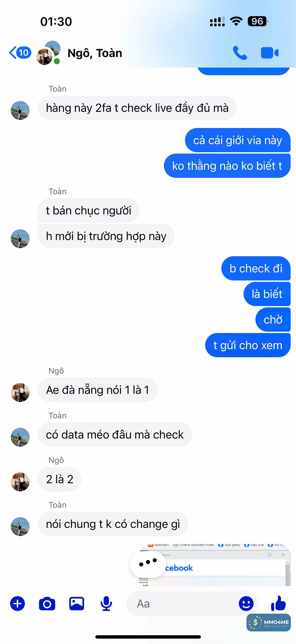Open group info via Ngô, Toàn title
The height and width of the screenshot is (644, 296).
coord(95,53)
